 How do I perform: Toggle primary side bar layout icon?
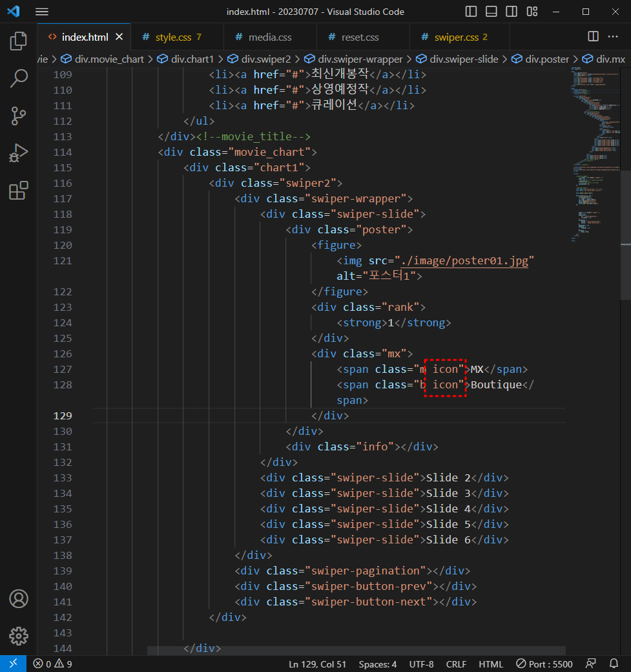pos(471,12)
